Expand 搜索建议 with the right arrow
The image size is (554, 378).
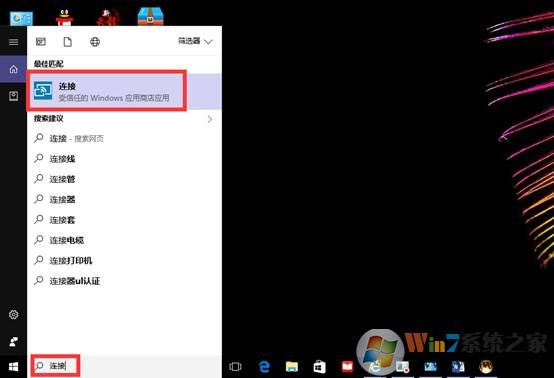(210, 119)
